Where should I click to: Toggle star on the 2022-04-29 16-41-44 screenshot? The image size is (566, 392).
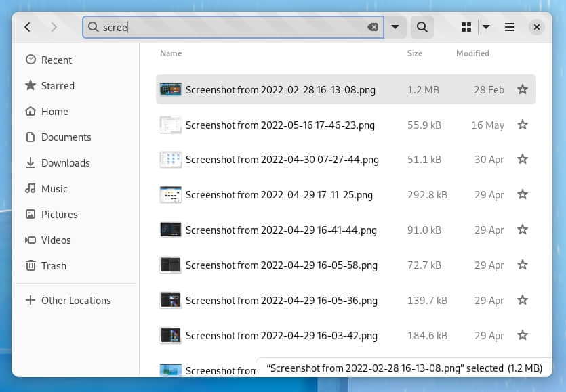tap(523, 230)
